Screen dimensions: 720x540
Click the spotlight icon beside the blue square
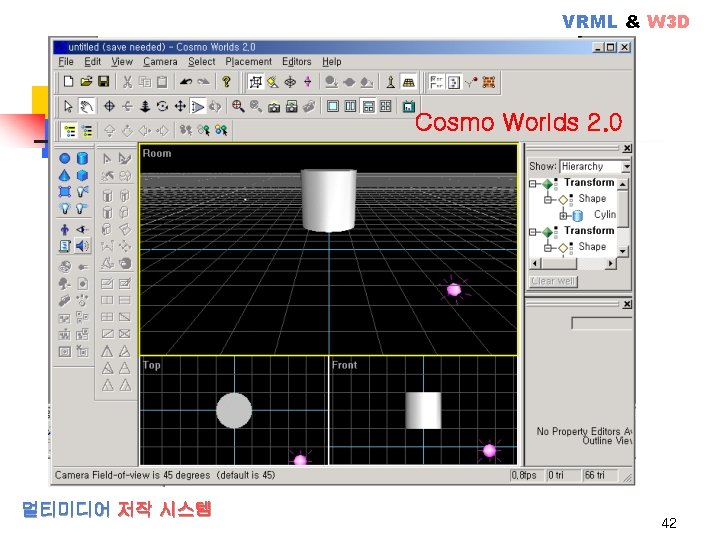[x=83, y=191]
